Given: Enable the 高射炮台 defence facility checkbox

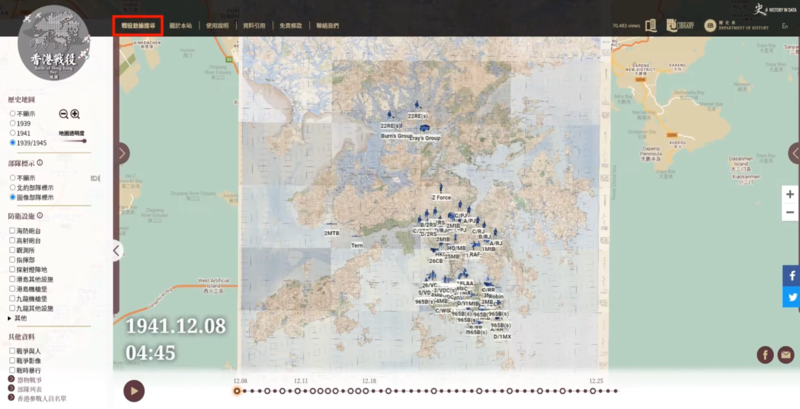Looking at the screenshot, I should [12, 241].
